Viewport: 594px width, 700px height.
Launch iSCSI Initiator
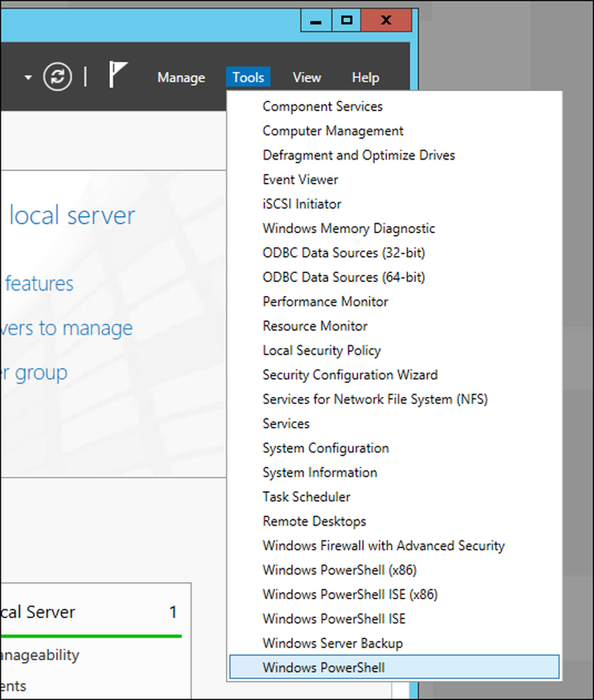click(395, 204)
